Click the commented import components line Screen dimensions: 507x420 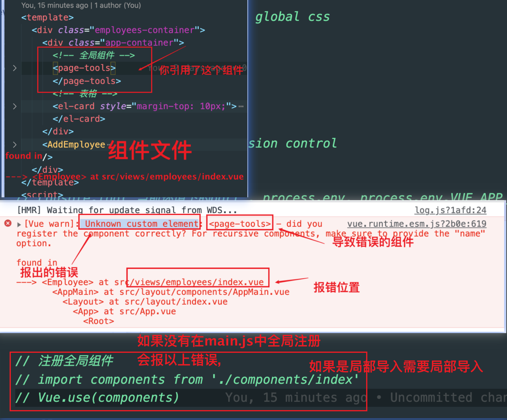(x=187, y=379)
